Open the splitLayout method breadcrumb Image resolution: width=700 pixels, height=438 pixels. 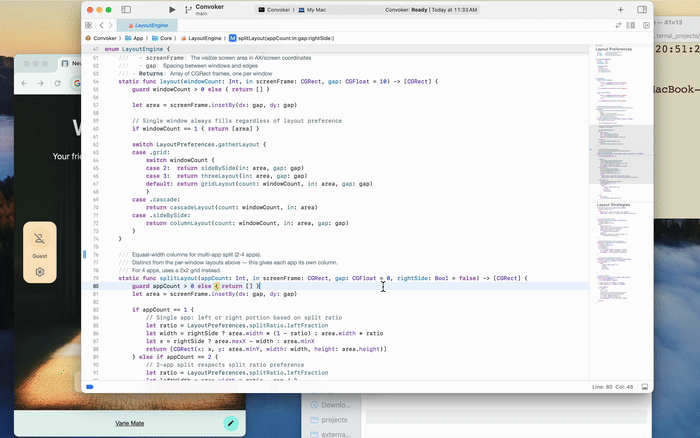(x=282, y=38)
